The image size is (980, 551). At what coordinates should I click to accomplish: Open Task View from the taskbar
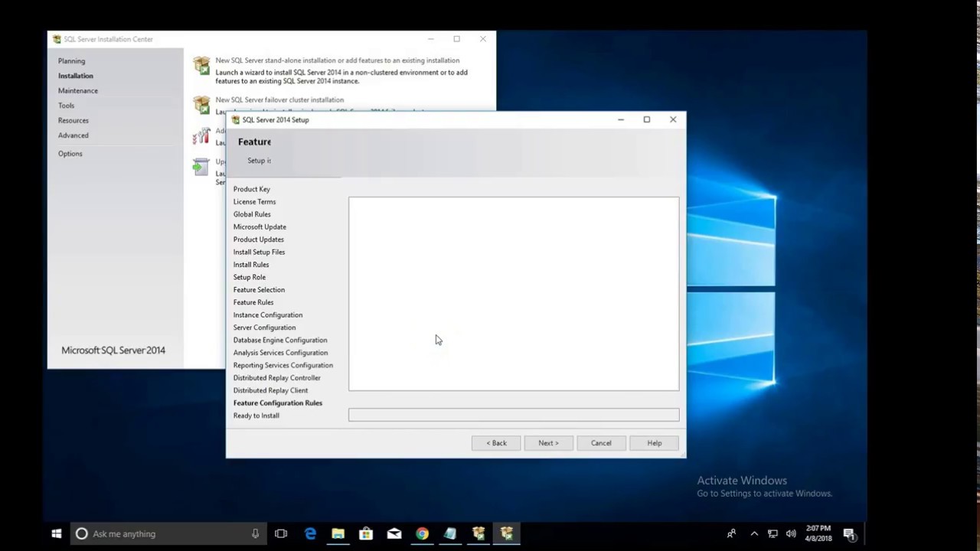tap(281, 533)
